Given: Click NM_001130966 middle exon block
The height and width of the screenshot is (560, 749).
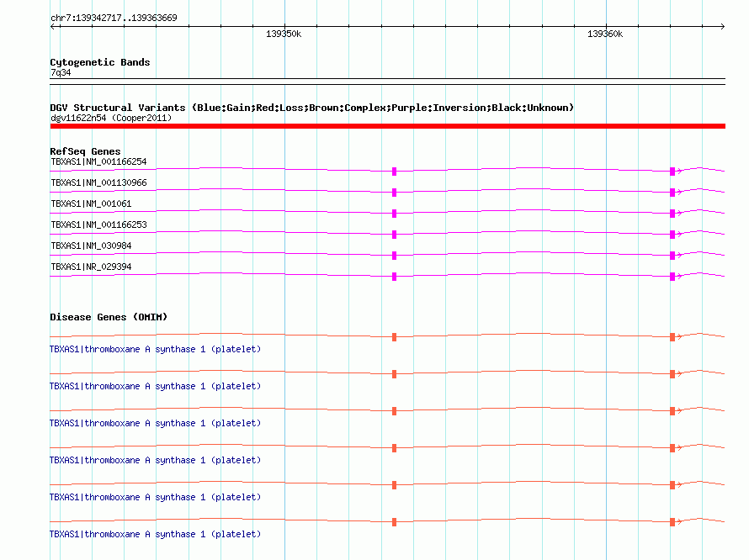Looking at the screenshot, I should click(394, 193).
